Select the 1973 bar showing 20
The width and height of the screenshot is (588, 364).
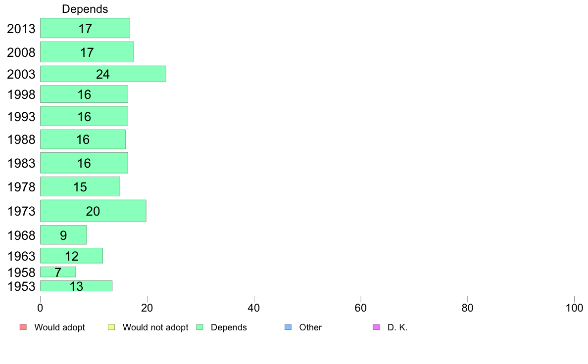(x=93, y=211)
